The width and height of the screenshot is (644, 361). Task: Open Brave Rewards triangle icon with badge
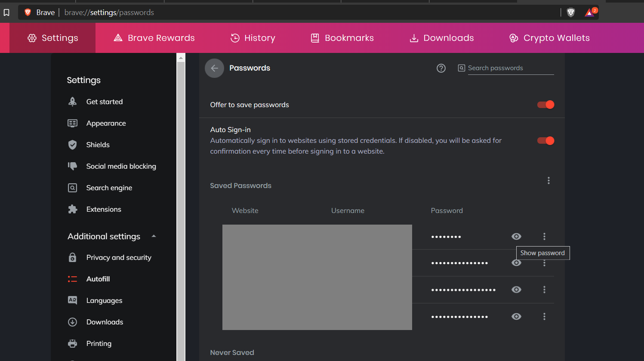pyautogui.click(x=591, y=12)
